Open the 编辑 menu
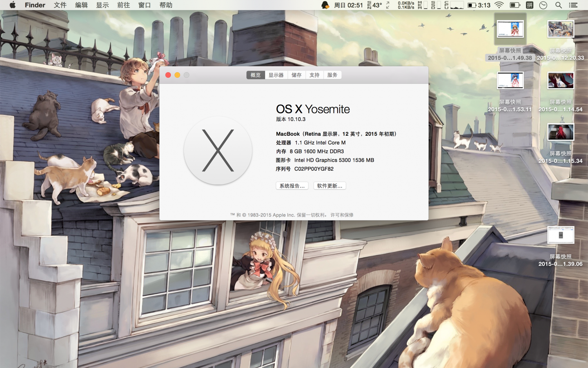Screen dimensions: 588x368 pyautogui.click(x=81, y=5)
